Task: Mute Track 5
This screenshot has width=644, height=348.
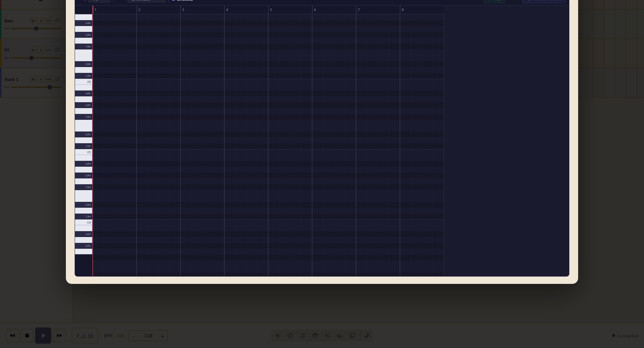Action: [x=33, y=79]
